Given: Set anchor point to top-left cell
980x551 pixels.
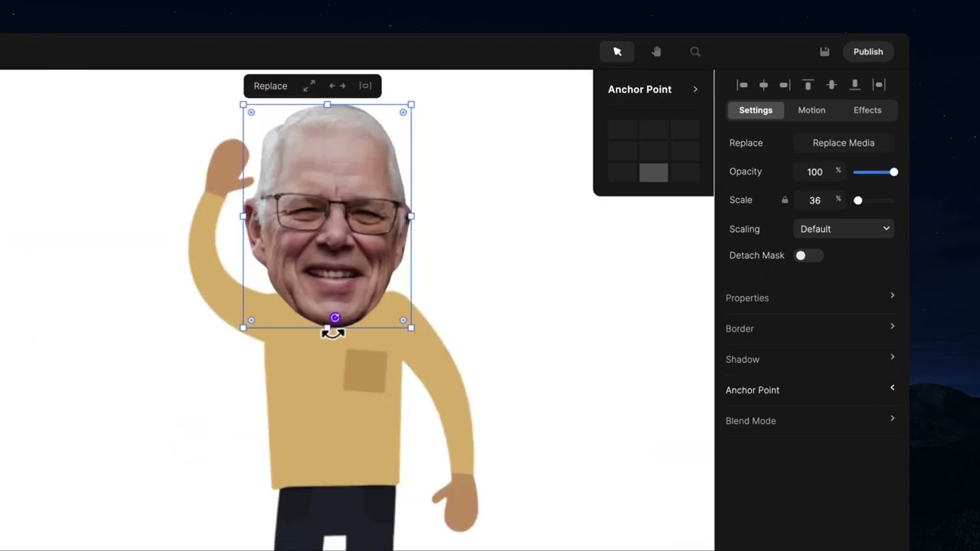Looking at the screenshot, I should click(x=622, y=129).
